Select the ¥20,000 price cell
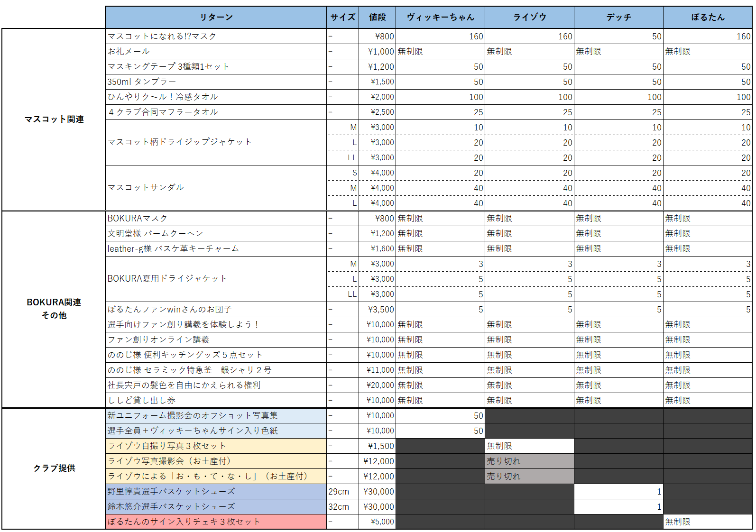 click(377, 385)
